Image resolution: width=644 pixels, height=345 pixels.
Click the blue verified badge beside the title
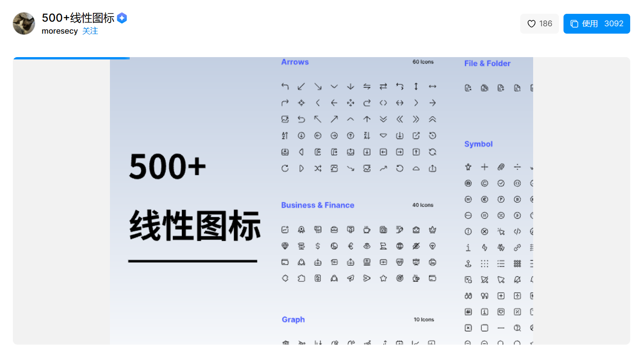pyautogui.click(x=122, y=18)
